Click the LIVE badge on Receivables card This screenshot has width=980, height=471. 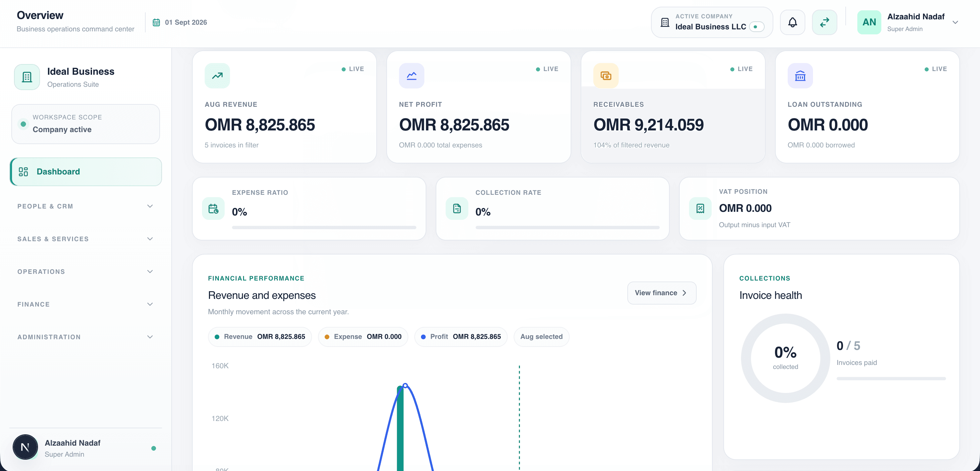click(741, 69)
